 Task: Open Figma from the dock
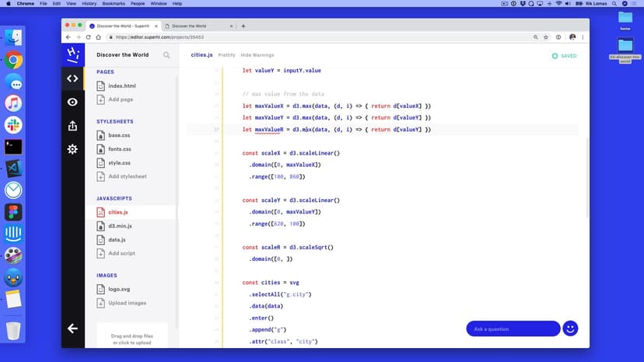tap(13, 212)
